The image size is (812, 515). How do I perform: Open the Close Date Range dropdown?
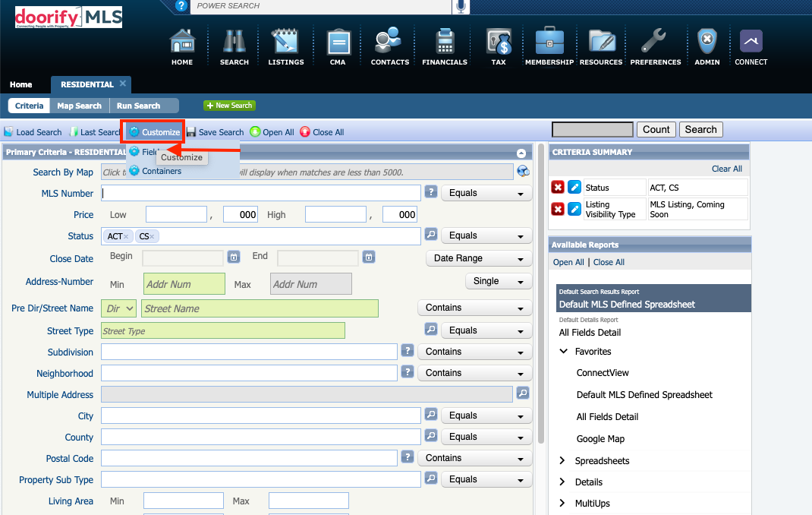pos(478,258)
